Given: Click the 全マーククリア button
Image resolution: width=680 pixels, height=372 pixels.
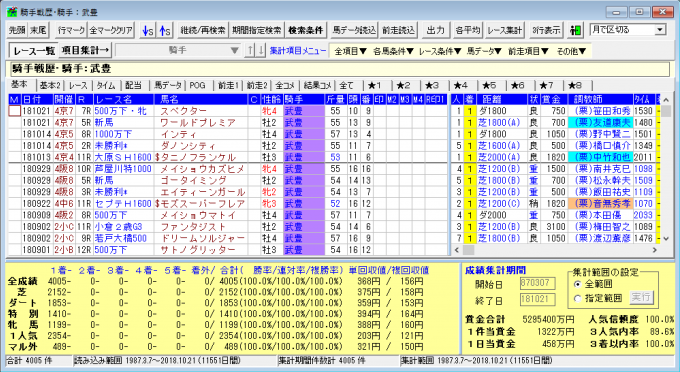Looking at the screenshot, I should click(x=111, y=30).
